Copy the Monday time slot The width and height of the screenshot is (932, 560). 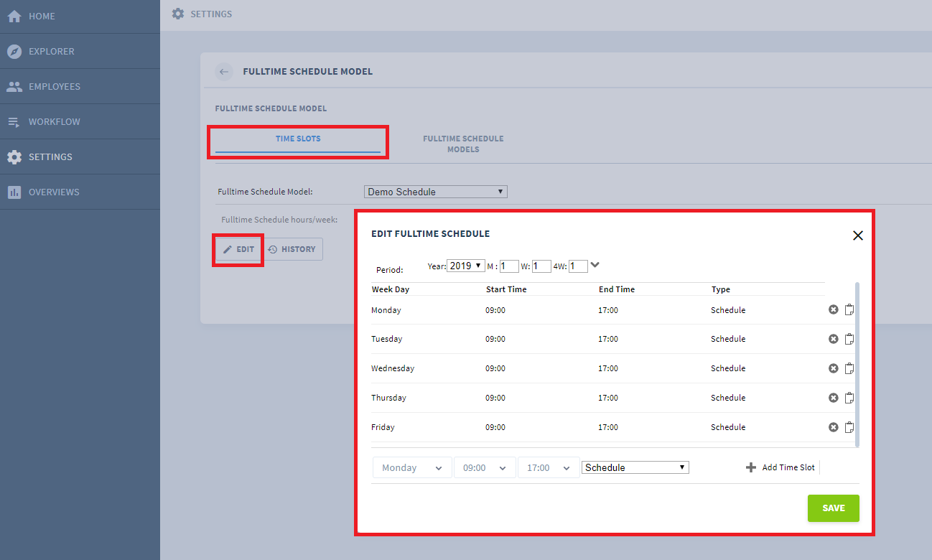tap(849, 310)
